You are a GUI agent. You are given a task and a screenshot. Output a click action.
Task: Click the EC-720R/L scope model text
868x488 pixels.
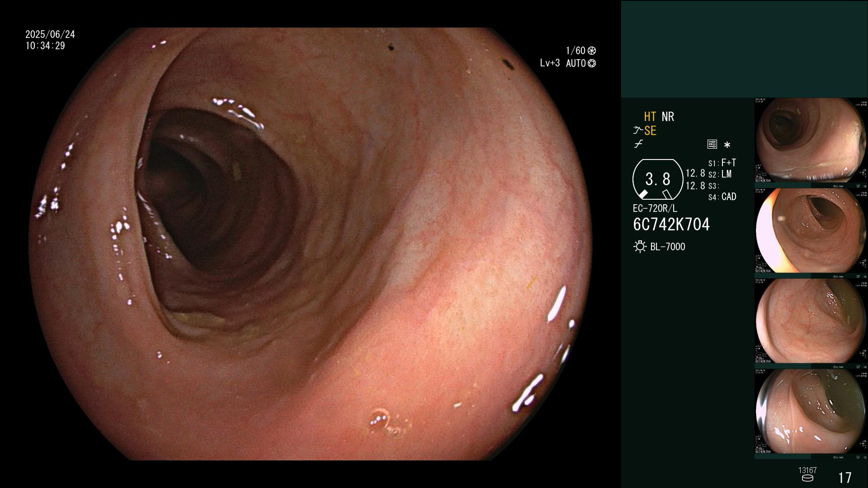click(x=655, y=209)
